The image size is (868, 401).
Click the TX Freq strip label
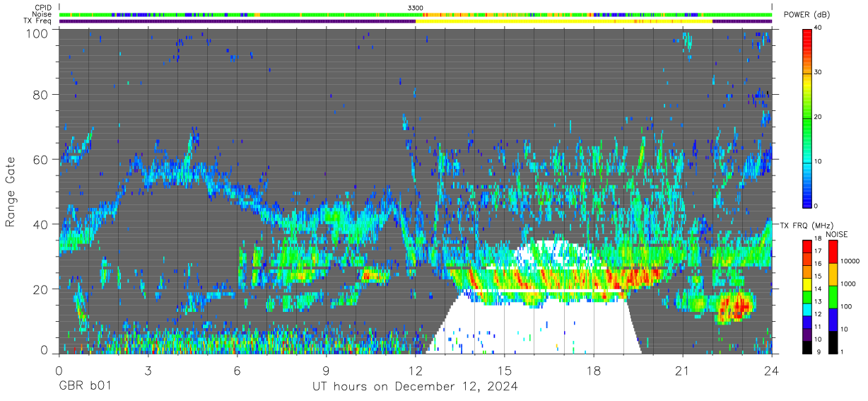[x=37, y=21]
